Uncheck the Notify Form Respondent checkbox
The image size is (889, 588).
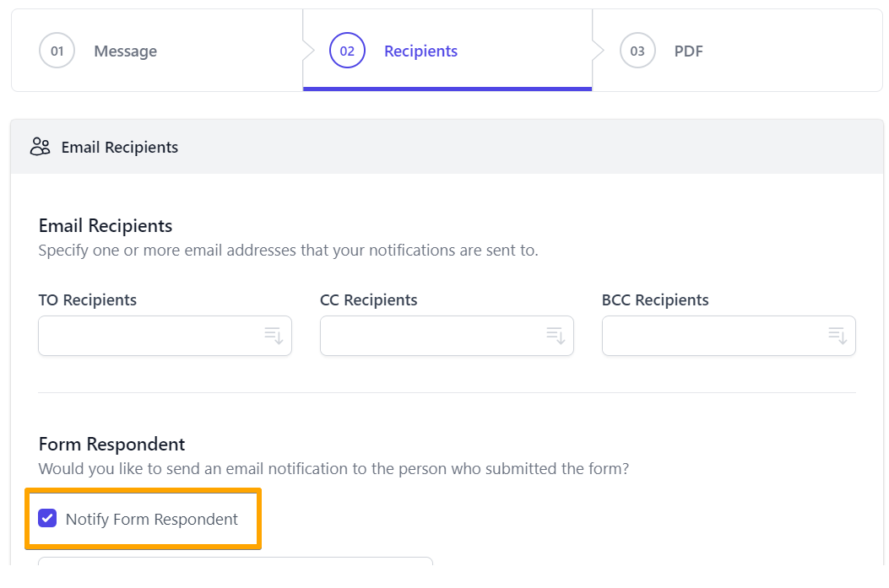point(48,519)
